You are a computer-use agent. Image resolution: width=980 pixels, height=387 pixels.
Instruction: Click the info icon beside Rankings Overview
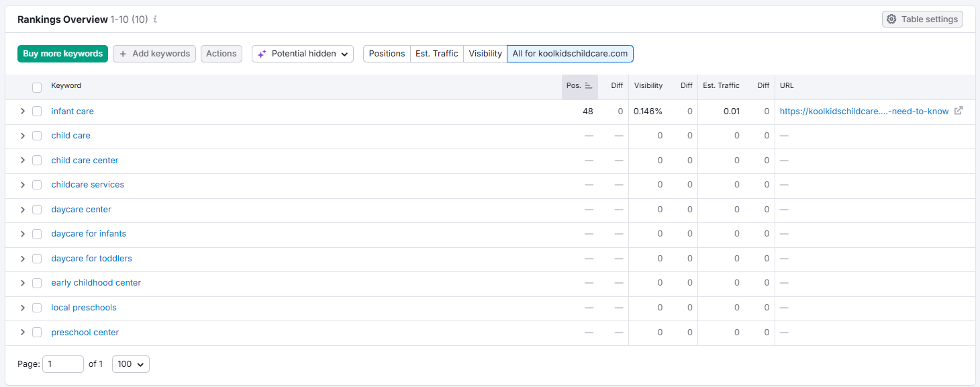coord(155,19)
